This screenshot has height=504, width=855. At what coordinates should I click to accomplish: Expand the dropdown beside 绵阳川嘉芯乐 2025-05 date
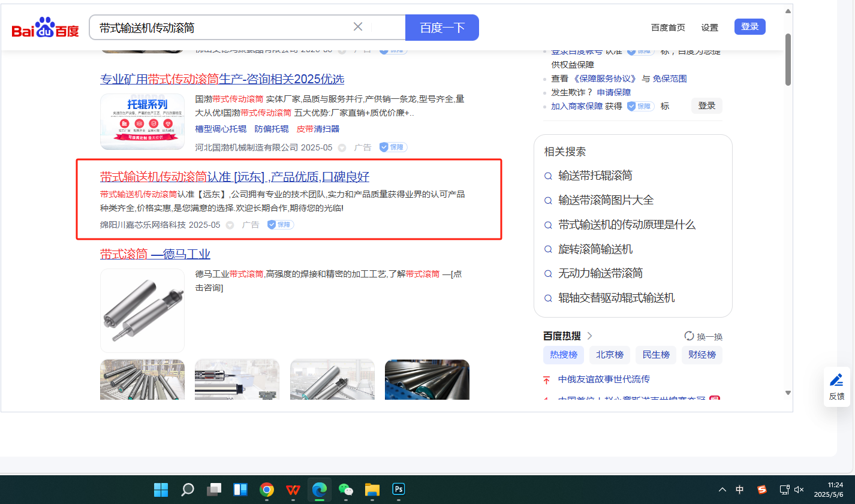[x=230, y=225]
